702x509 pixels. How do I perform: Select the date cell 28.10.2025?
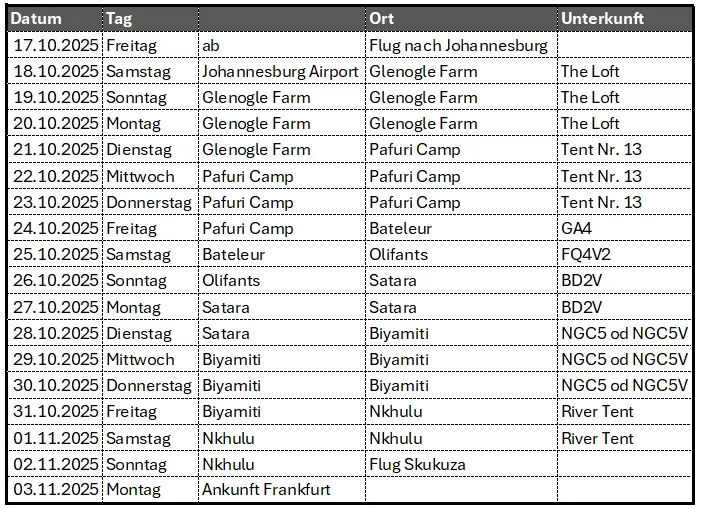point(55,333)
